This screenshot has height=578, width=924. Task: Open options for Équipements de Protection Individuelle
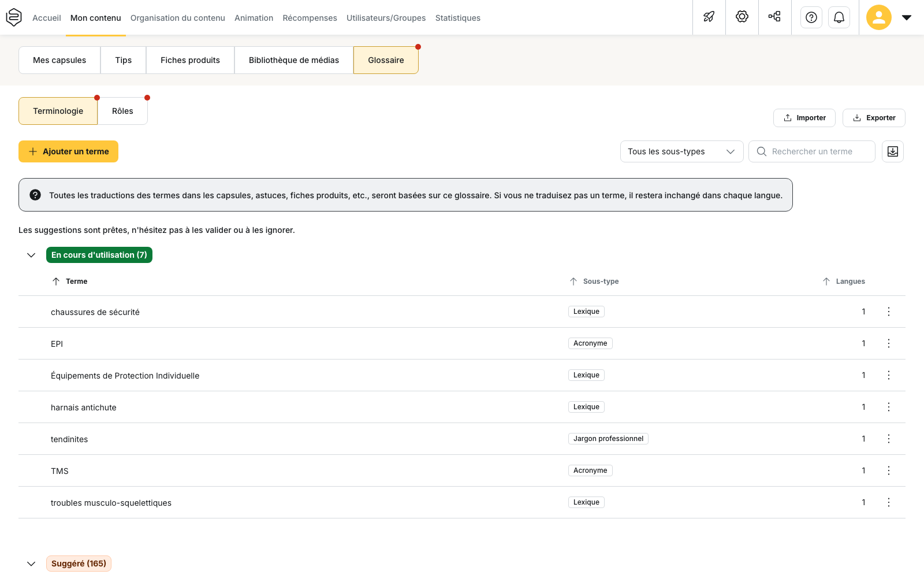tap(889, 375)
